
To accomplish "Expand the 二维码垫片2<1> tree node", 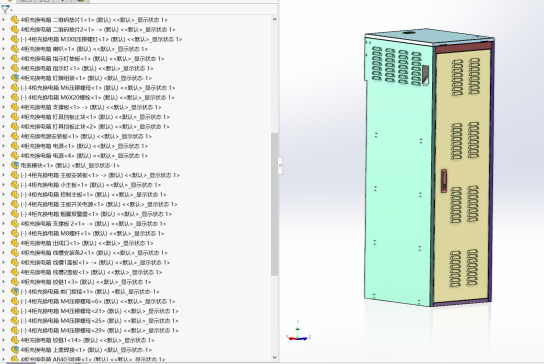I will 3,29.
